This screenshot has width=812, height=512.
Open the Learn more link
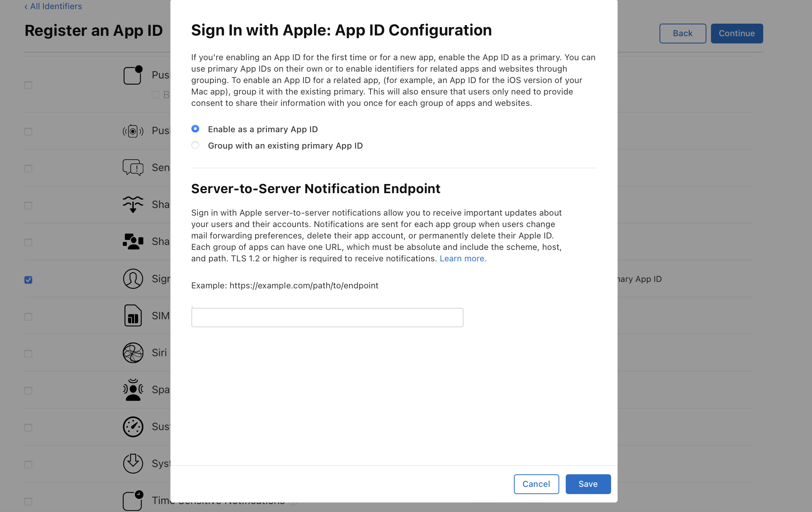(x=463, y=259)
